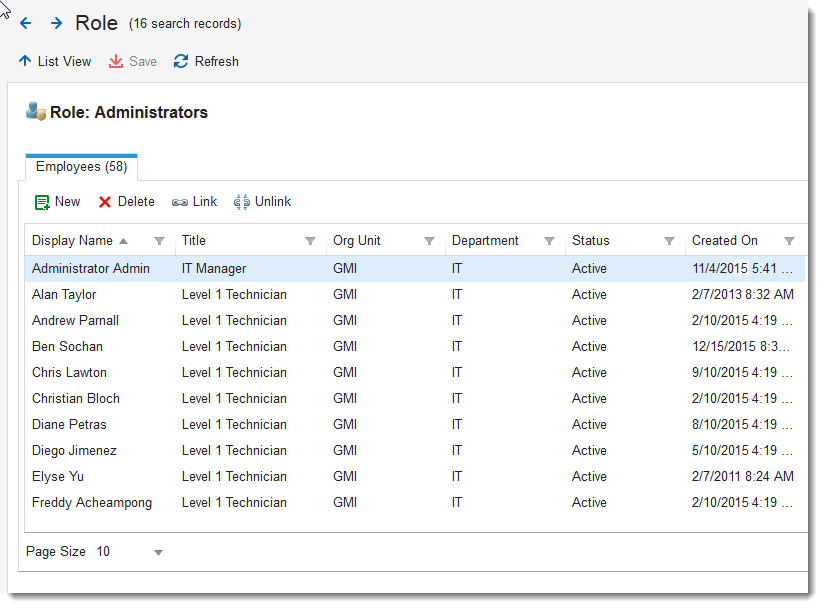Open the Created On column filter

789,241
